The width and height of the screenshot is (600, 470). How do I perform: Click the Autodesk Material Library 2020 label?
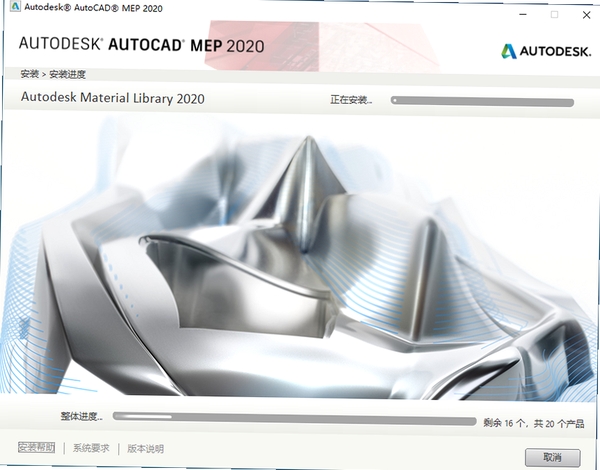[112, 98]
